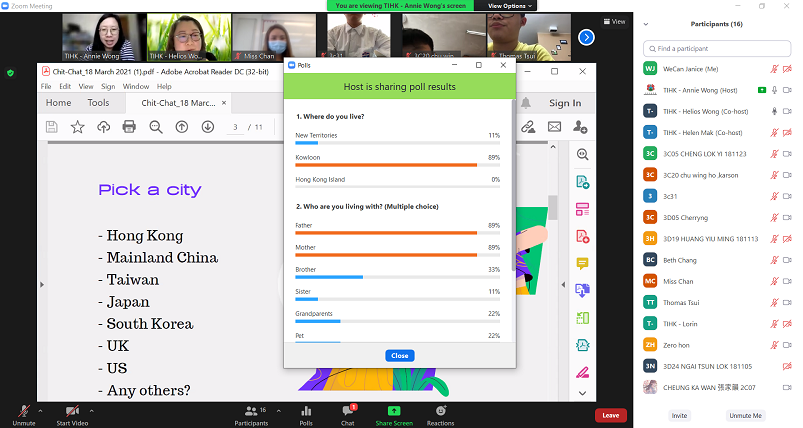Screen dimensions: 803x428
Task: Open audio options arrow next to Unmute
Action: click(x=40, y=410)
